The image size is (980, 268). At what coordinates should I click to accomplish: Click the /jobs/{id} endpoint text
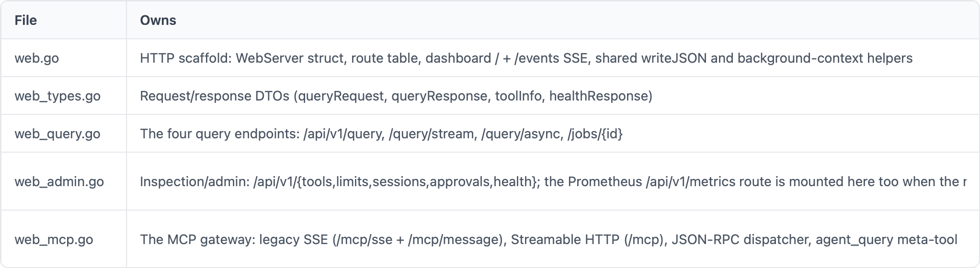595,134
